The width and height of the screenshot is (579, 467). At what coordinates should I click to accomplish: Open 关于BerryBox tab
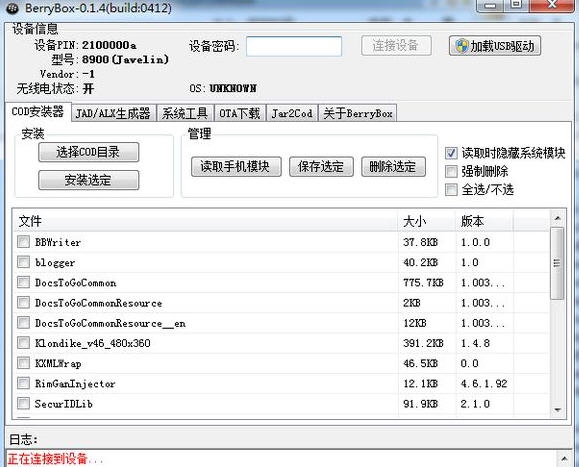coord(358,113)
